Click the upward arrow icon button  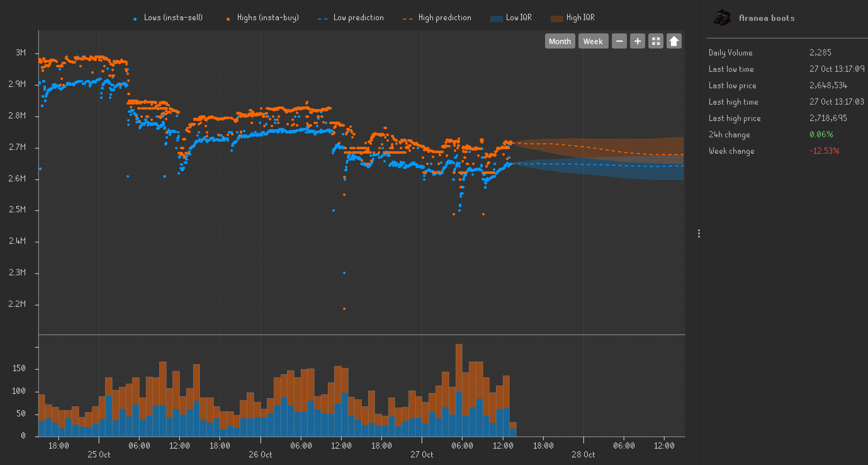point(674,41)
